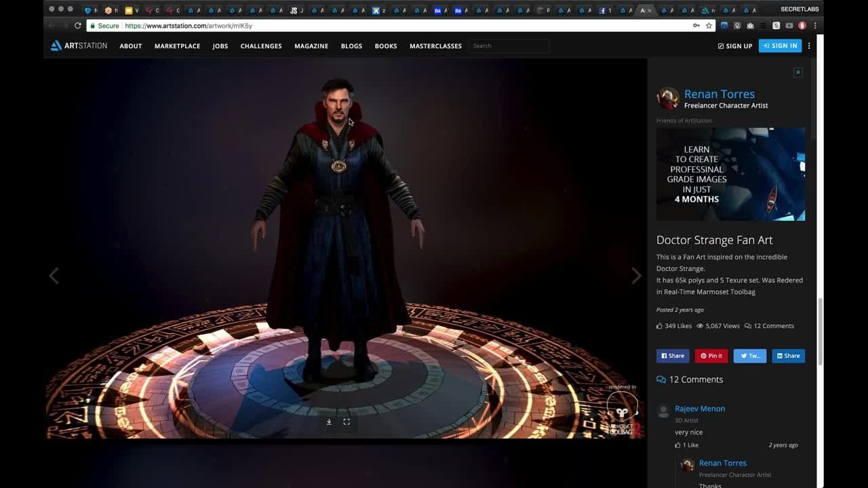
Task: Click the camera extension icon
Action: click(x=750, y=26)
